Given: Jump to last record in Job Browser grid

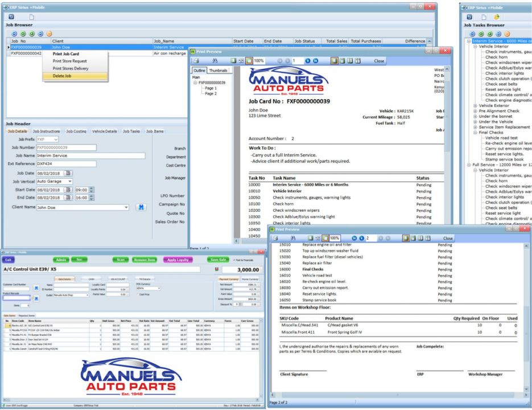Looking at the screenshot, I should tap(40, 34).
